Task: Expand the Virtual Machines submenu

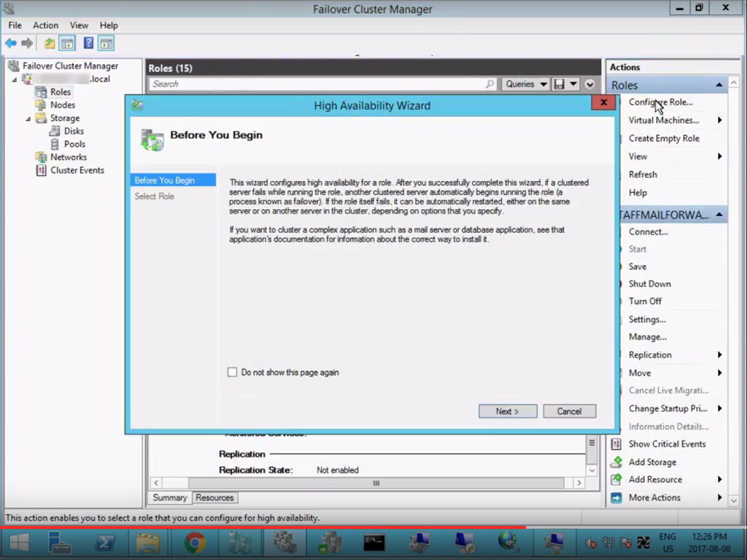Action: tap(663, 120)
